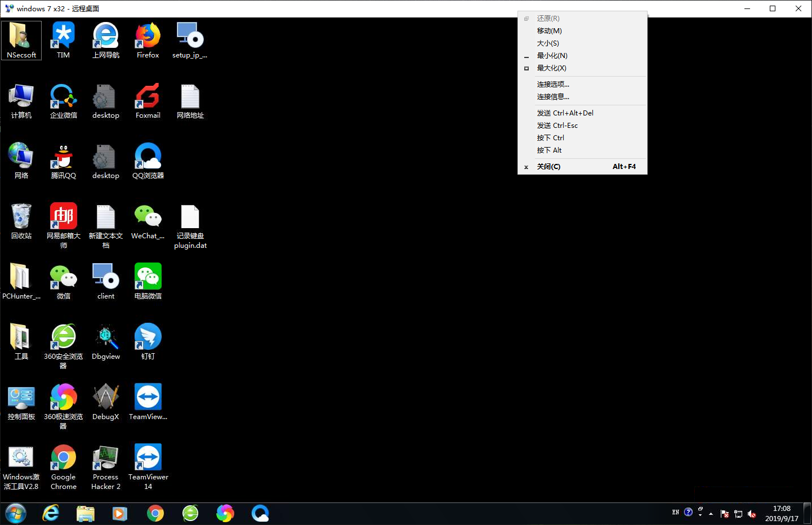812x525 pixels.
Task: Open Windows Explorer folder in taskbar
Action: (86, 513)
